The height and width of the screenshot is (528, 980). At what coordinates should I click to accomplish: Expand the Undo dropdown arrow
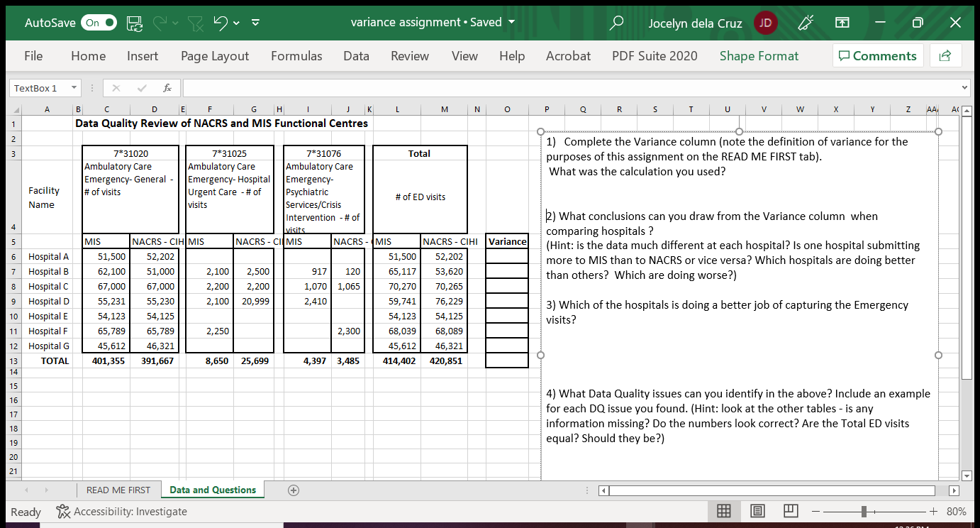236,22
